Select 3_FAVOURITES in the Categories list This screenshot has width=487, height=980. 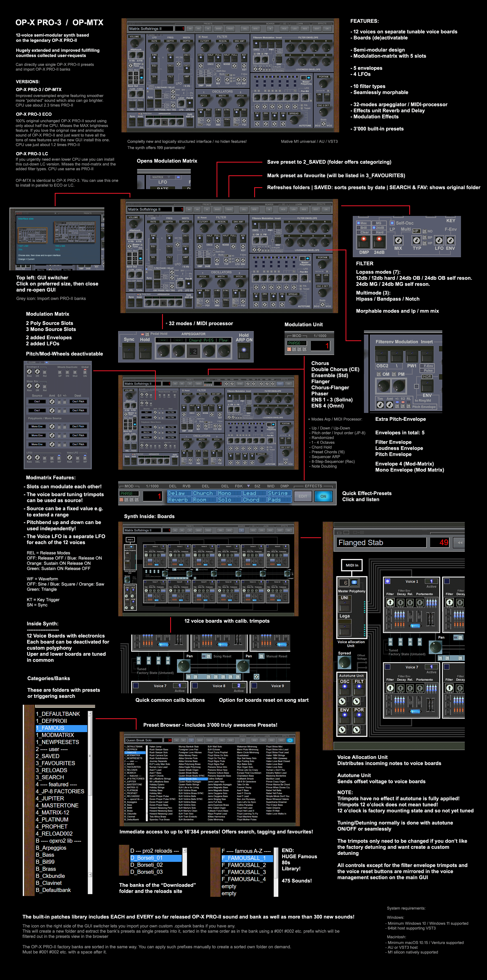pos(61,763)
